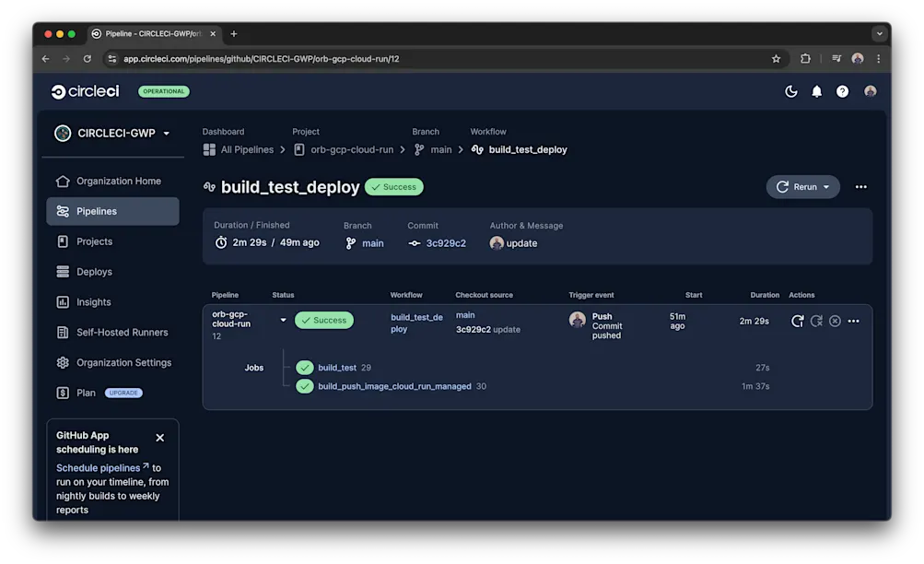The height and width of the screenshot is (564, 924).
Task: Click the OPERATIONAL status badge
Action: point(164,91)
